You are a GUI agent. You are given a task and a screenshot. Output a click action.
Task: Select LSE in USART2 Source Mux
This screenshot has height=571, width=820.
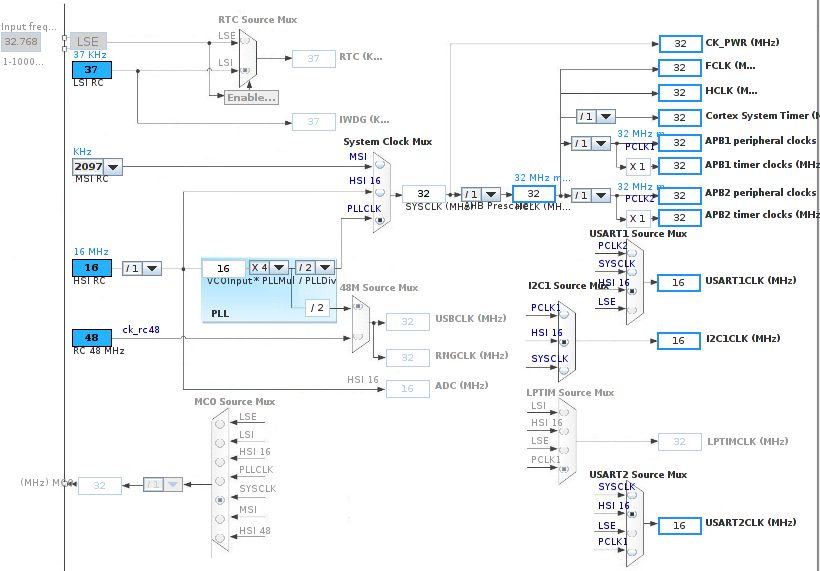tap(632, 533)
